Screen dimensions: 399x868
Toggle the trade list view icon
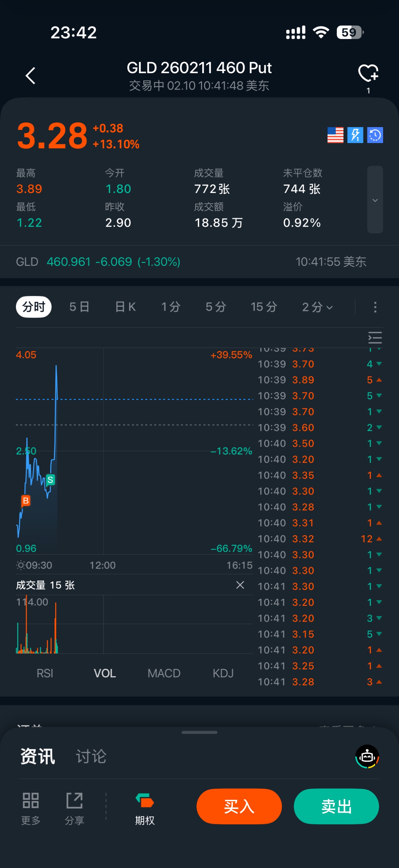coord(375,338)
